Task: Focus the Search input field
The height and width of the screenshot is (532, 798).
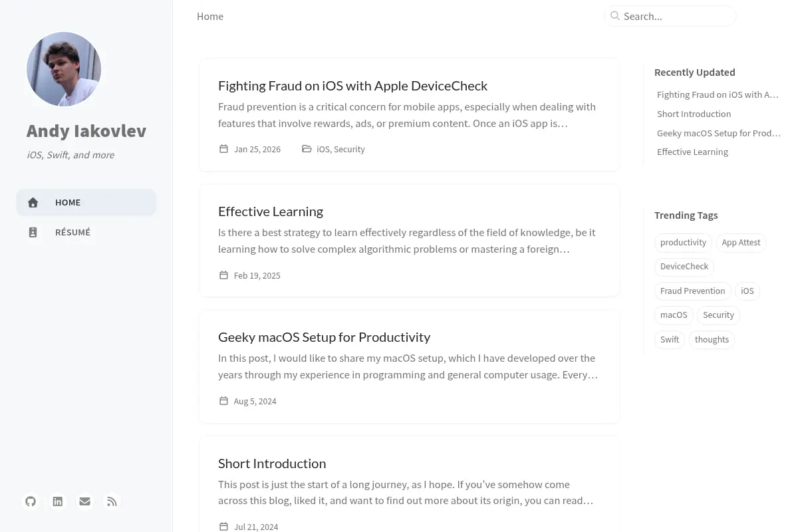Action: pyautogui.click(x=670, y=16)
